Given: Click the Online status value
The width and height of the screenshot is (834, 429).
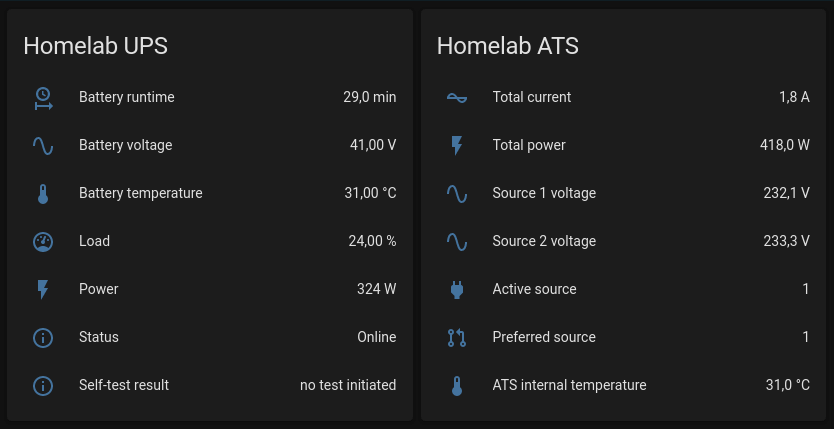Looking at the screenshot, I should (376, 337).
